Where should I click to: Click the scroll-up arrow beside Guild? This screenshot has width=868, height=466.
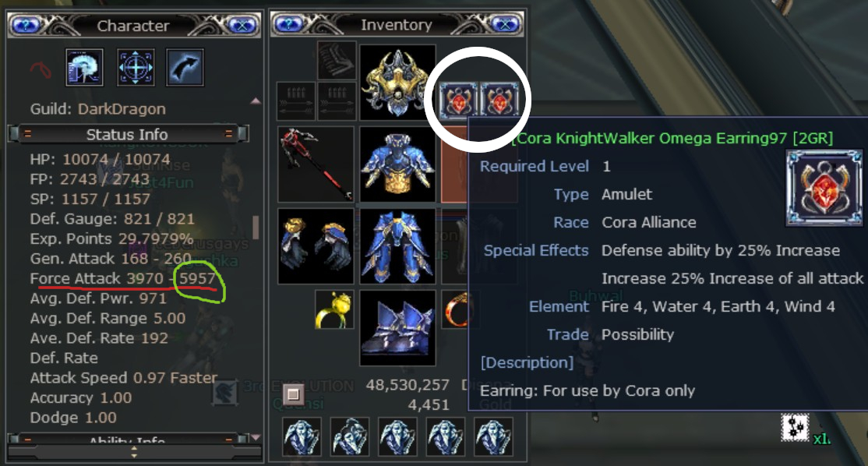coord(256,101)
